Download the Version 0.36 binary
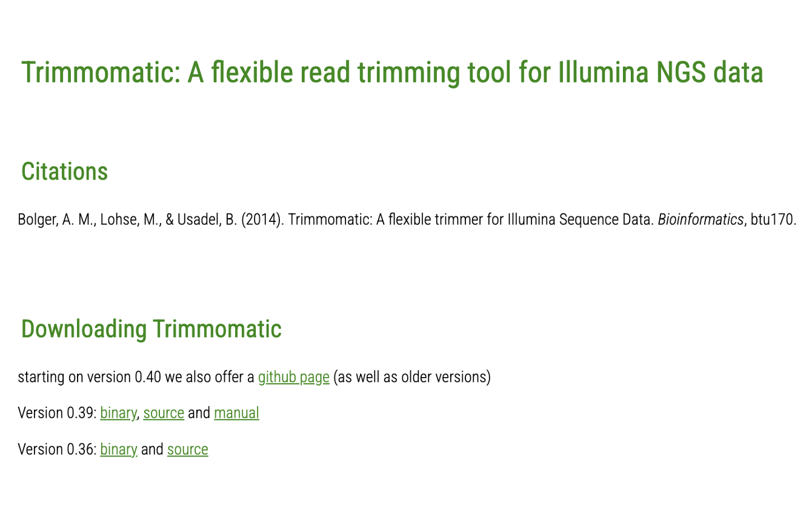The image size is (812, 525). point(118,449)
